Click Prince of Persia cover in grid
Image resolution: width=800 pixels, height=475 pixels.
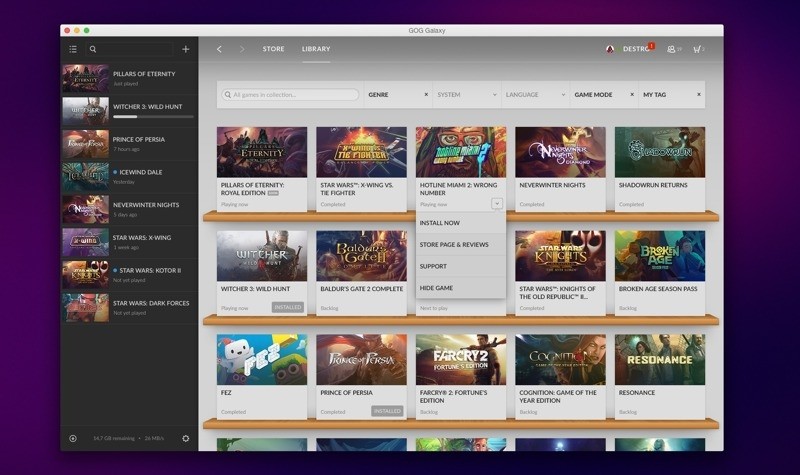click(361, 359)
